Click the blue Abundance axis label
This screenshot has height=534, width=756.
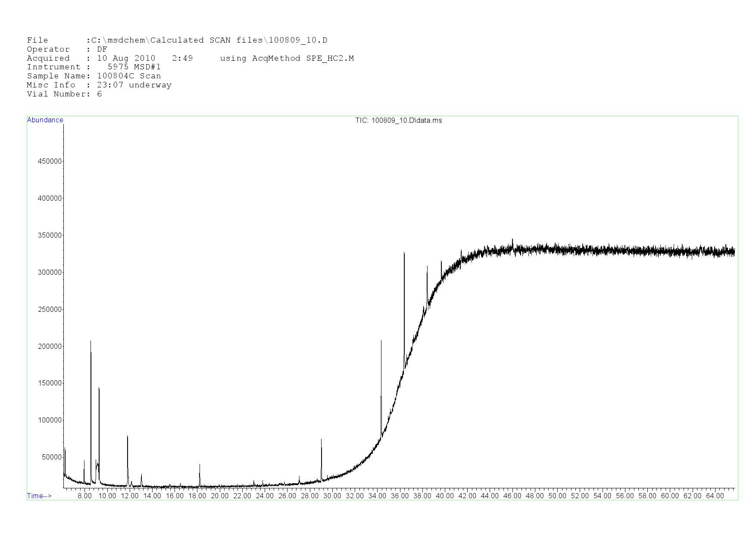coord(45,120)
